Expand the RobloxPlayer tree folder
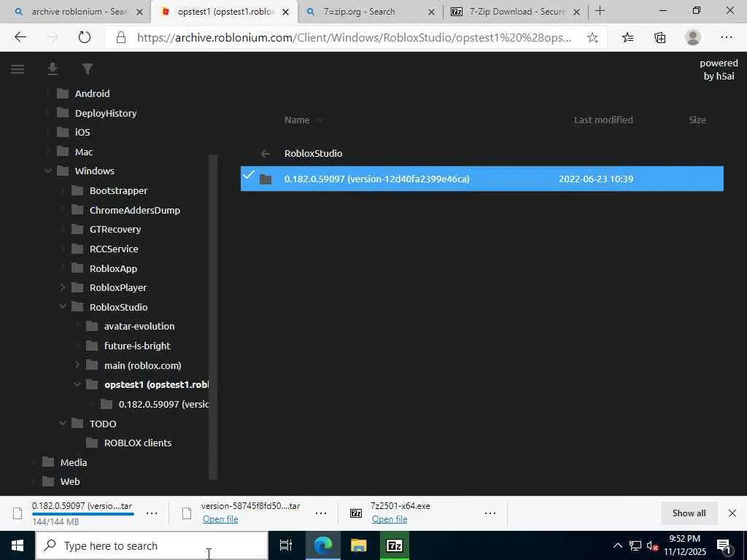 pos(63,287)
